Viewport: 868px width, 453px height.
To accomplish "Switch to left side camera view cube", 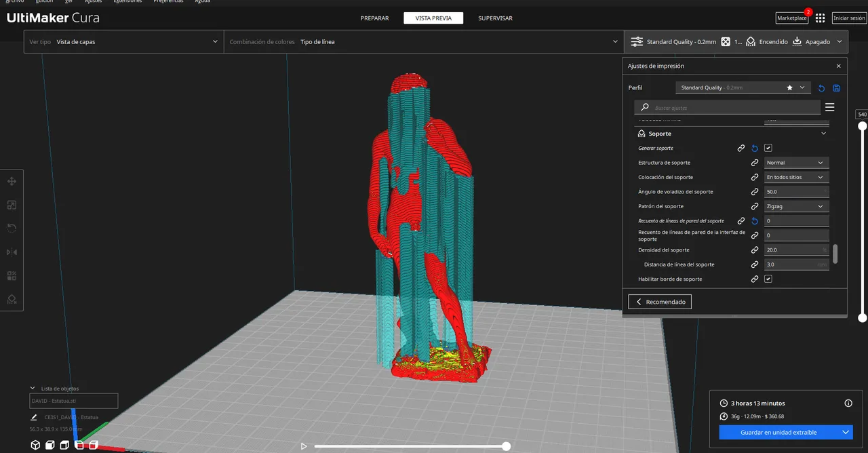I will pyautogui.click(x=79, y=446).
